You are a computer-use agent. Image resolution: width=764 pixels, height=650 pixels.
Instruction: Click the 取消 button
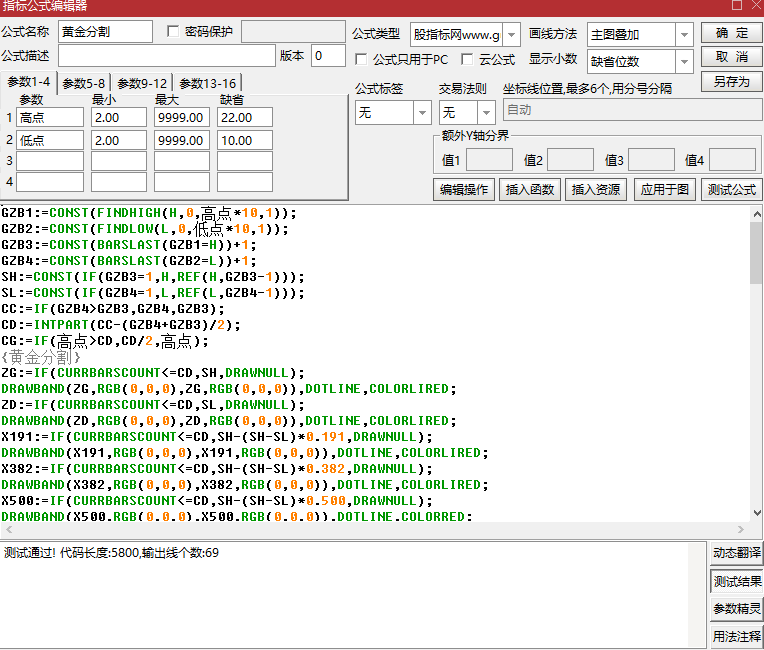pos(731,57)
